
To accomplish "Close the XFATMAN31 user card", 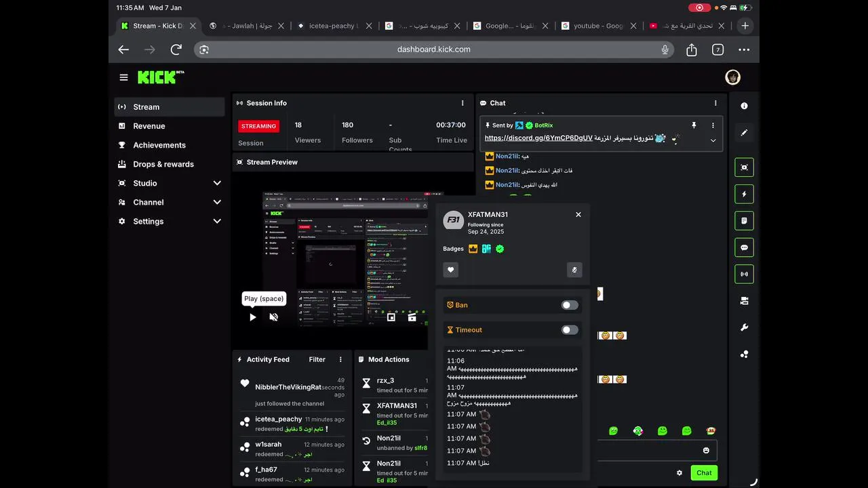I will 578,214.
